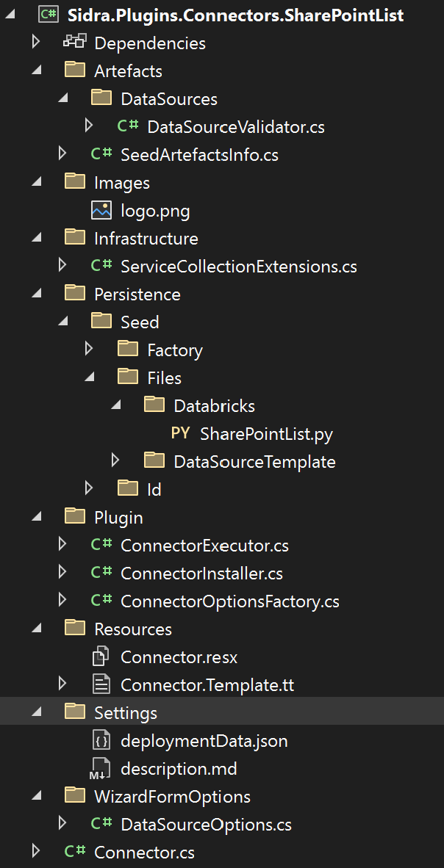The image size is (444, 868).
Task: Click the Databricks folder icon
Action: (154, 405)
